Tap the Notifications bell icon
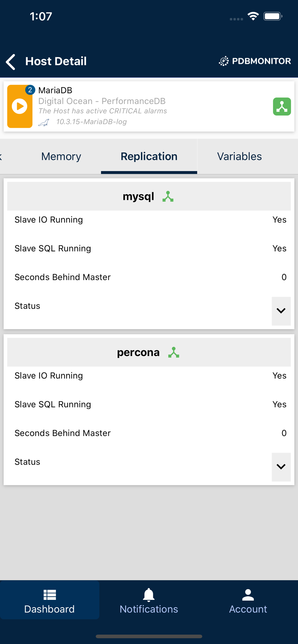 click(x=149, y=595)
